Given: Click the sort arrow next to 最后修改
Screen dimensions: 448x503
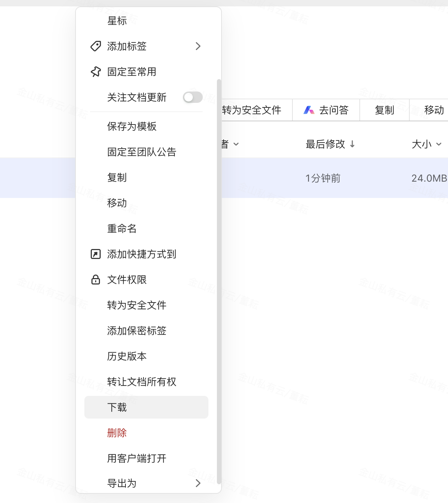Looking at the screenshot, I should click(352, 144).
